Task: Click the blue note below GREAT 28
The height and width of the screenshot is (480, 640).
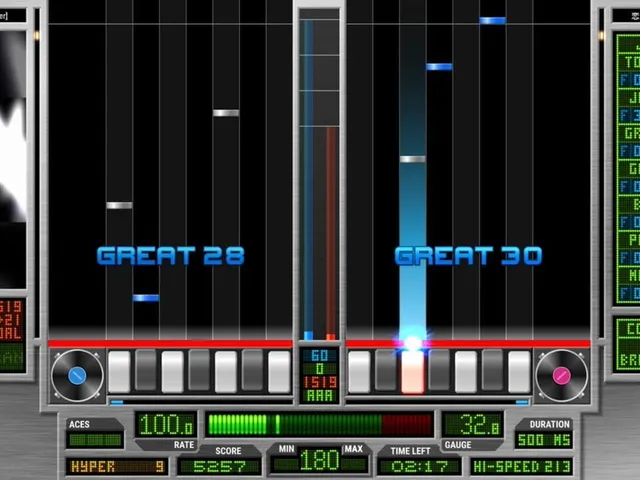Action: coord(146,298)
